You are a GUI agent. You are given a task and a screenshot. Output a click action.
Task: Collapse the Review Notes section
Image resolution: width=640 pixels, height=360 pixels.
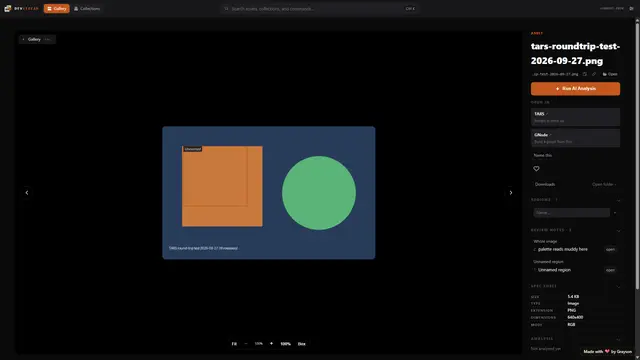tap(618, 230)
